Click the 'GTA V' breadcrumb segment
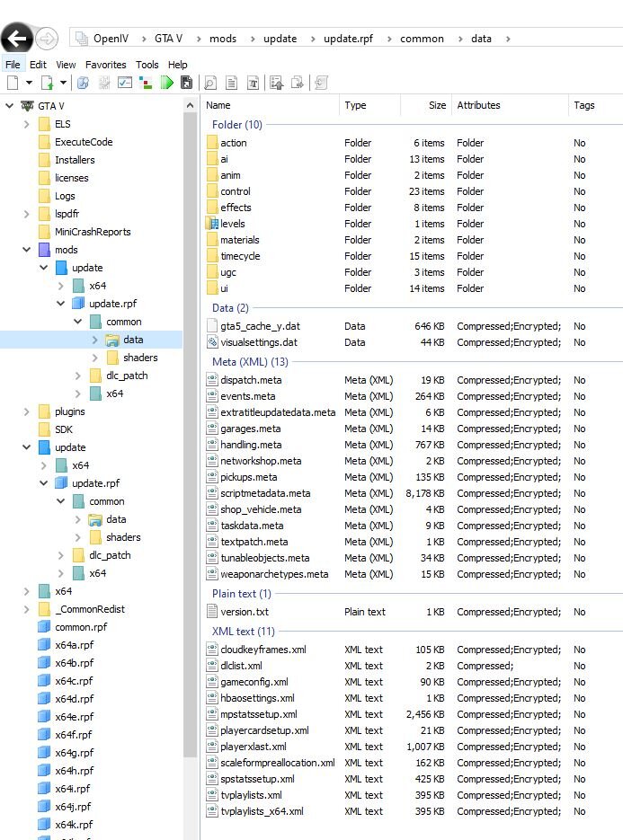The height and width of the screenshot is (840, 623). (168, 39)
